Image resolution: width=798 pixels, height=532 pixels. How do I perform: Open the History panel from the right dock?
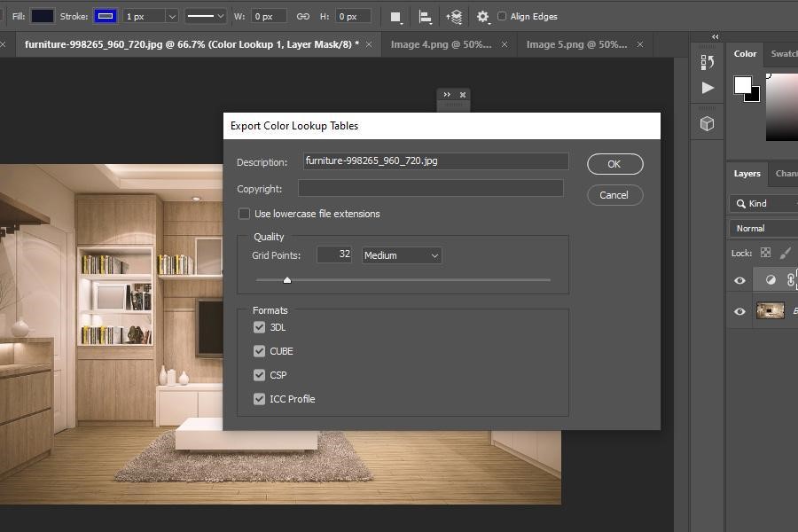point(706,60)
